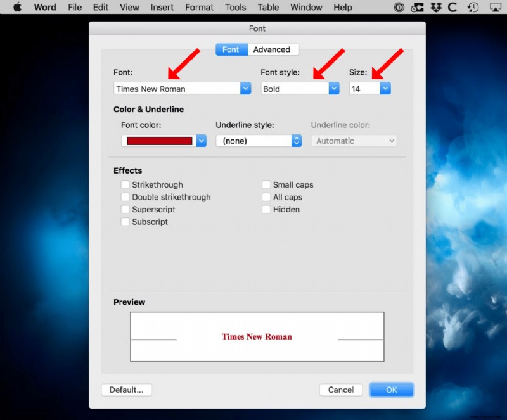Click the disabled Underline color Automatic dropdown

pyautogui.click(x=354, y=141)
